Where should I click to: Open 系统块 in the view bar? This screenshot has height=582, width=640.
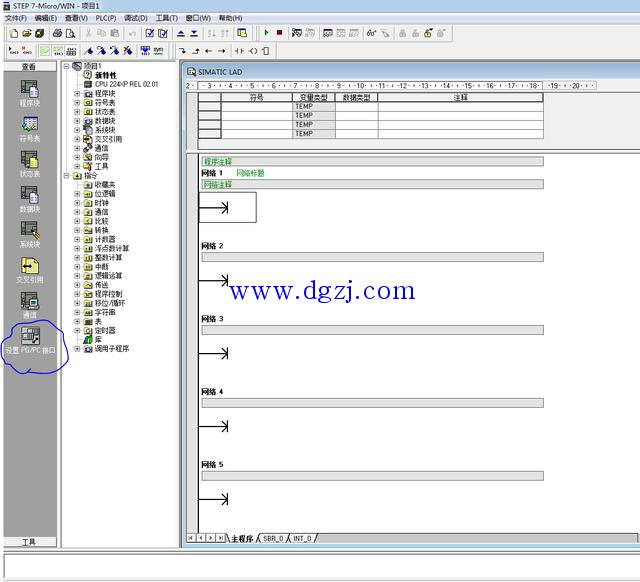pos(30,235)
